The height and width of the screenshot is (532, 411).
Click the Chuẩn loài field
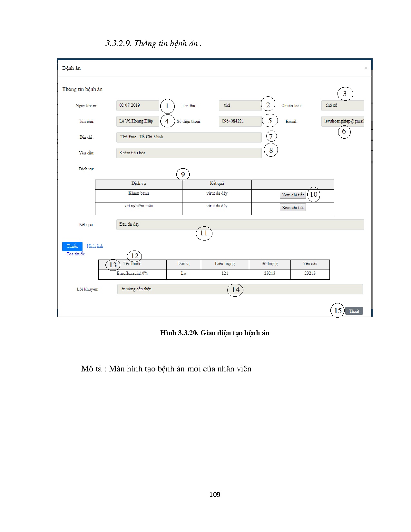click(x=342, y=105)
